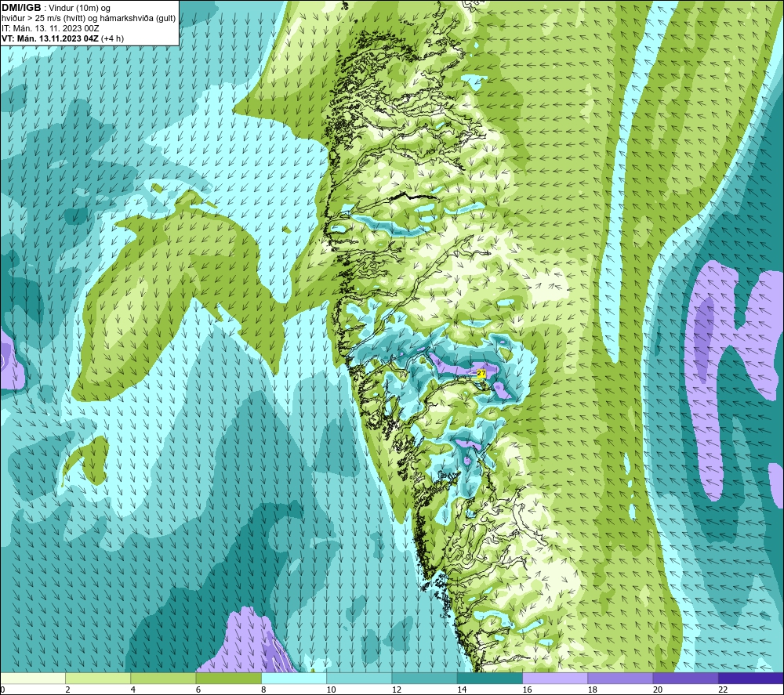The height and width of the screenshot is (695, 784).
Task: Click the pale 0–2 m/s legend swatch
Action: click(x=32, y=678)
